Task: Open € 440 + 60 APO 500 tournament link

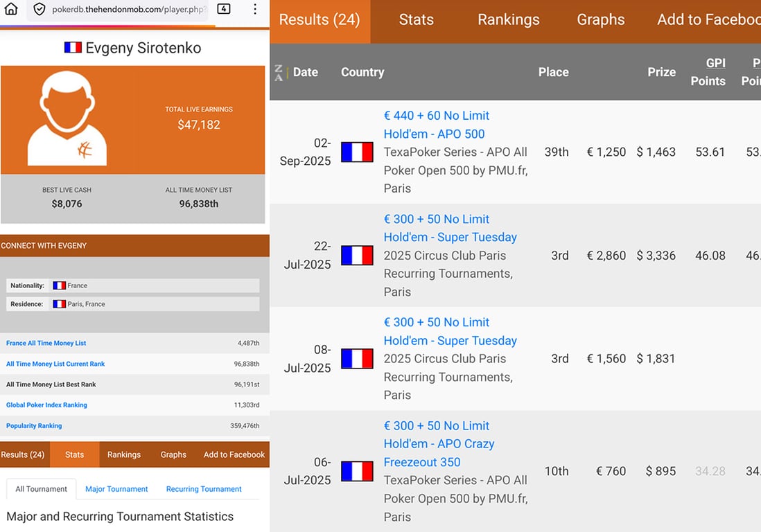Action: click(437, 125)
